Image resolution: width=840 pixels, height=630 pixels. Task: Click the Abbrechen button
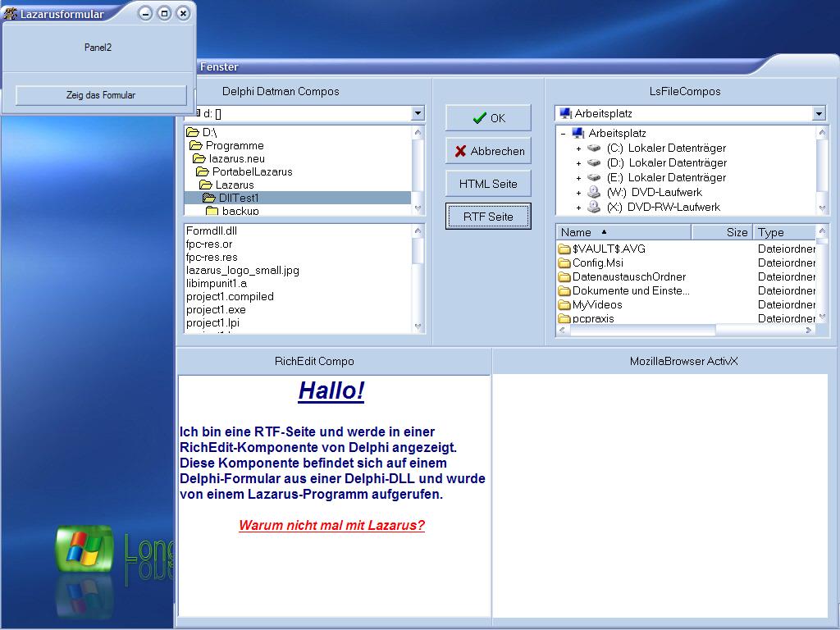click(488, 151)
